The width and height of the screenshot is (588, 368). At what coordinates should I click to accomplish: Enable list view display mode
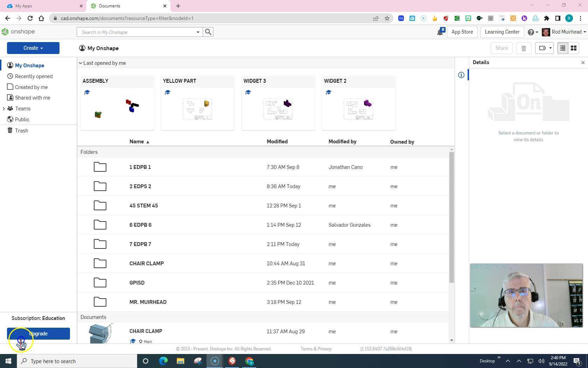click(562, 48)
